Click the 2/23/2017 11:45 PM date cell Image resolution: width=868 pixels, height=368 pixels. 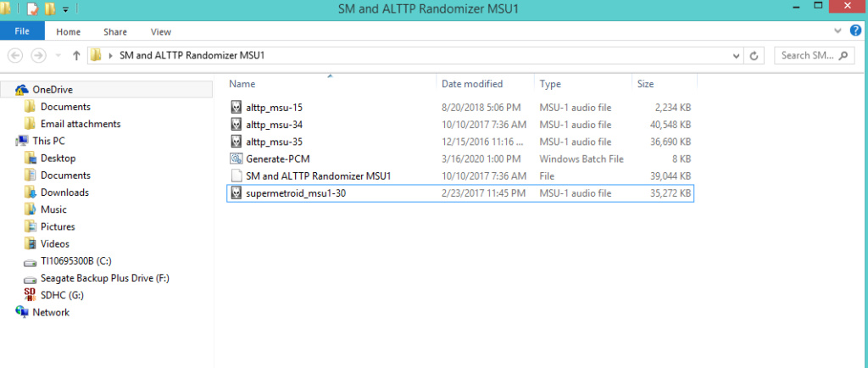(x=484, y=193)
